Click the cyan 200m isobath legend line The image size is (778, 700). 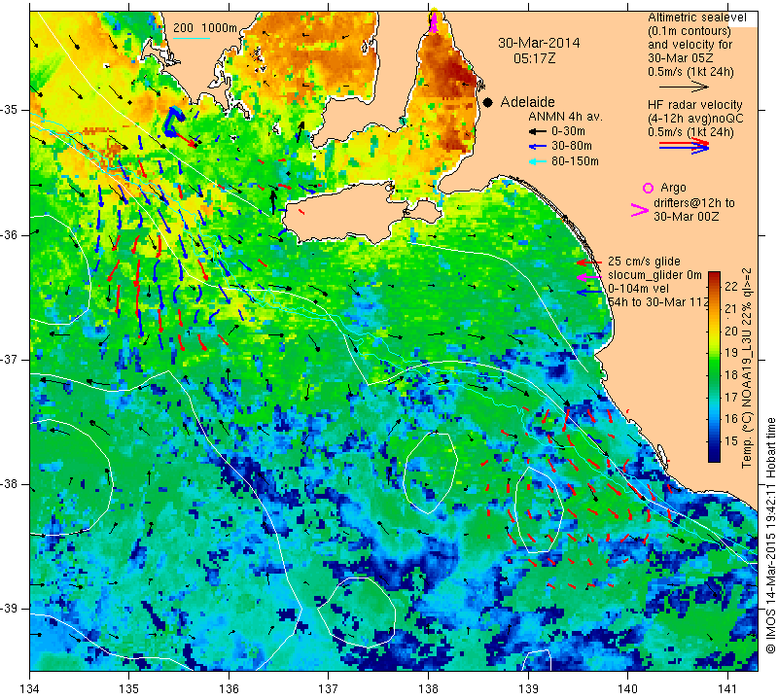(192, 38)
